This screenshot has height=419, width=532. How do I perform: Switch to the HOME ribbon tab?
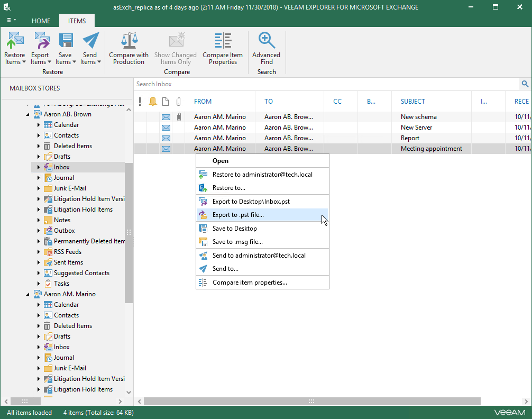(x=41, y=21)
